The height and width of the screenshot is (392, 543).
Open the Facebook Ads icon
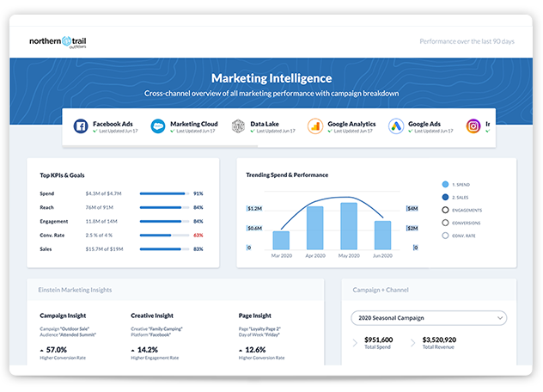tap(81, 126)
